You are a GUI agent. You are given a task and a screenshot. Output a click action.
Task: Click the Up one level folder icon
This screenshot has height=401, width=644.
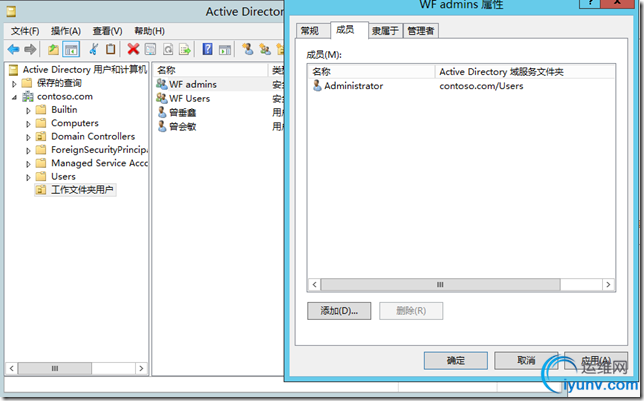[53, 50]
